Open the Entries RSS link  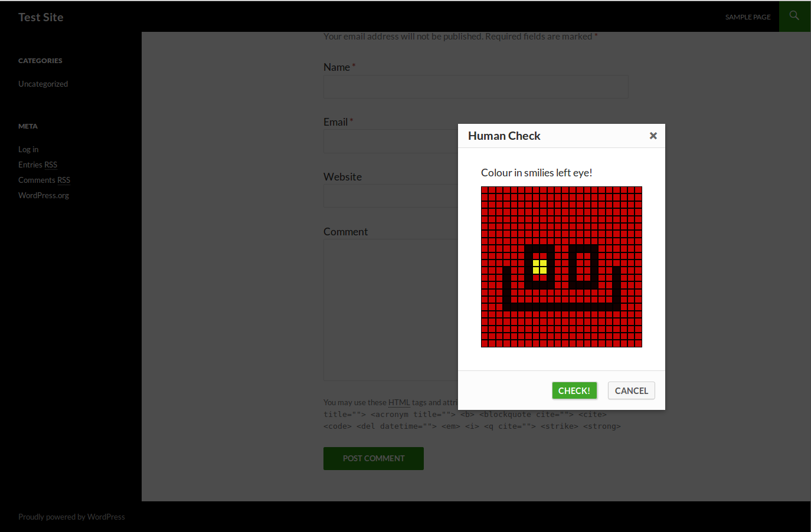point(38,165)
